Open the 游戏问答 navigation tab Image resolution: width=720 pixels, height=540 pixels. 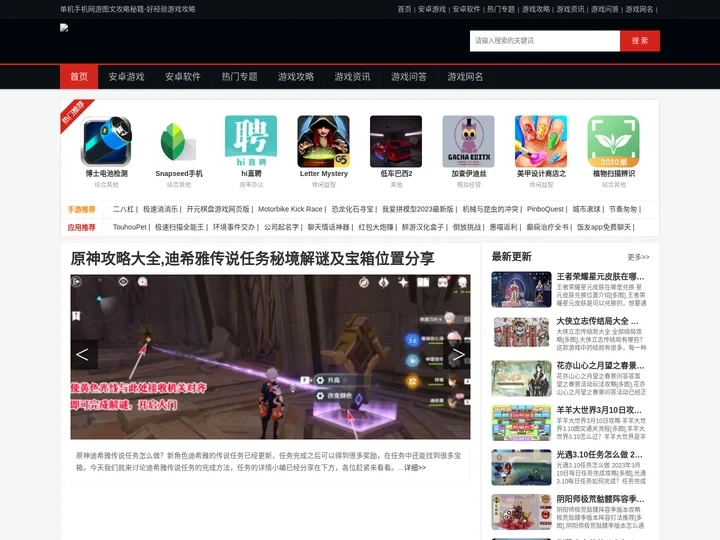tap(409, 77)
